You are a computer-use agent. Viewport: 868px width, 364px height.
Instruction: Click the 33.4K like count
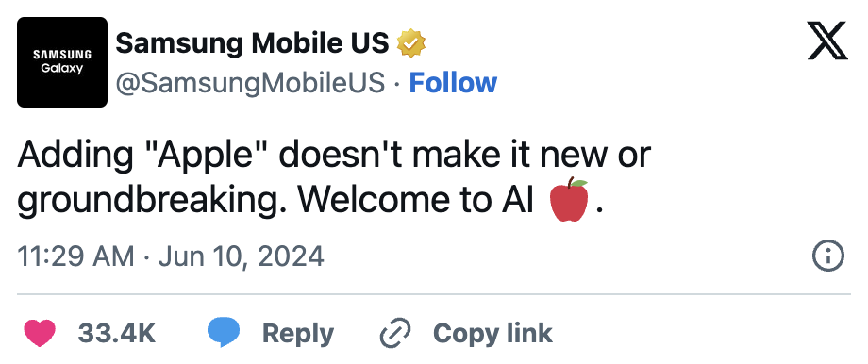point(116,334)
